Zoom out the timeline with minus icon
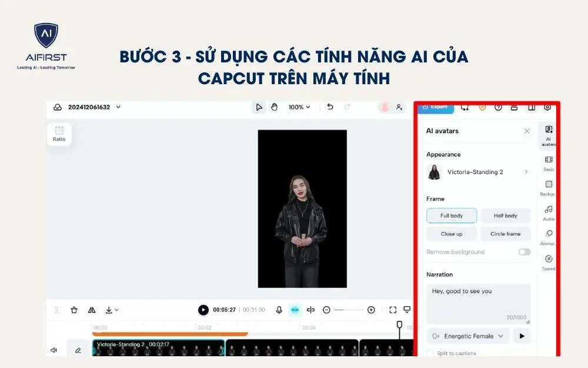 326,310
